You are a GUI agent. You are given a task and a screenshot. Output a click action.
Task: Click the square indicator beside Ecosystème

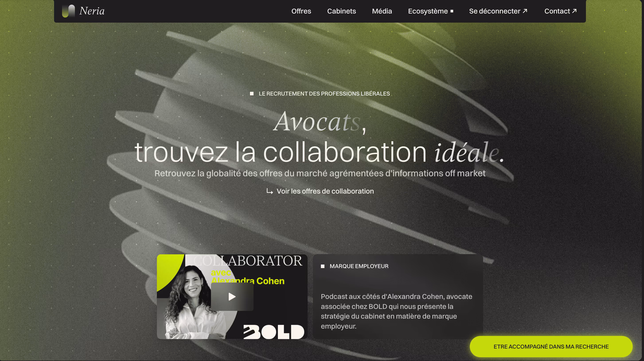click(451, 11)
